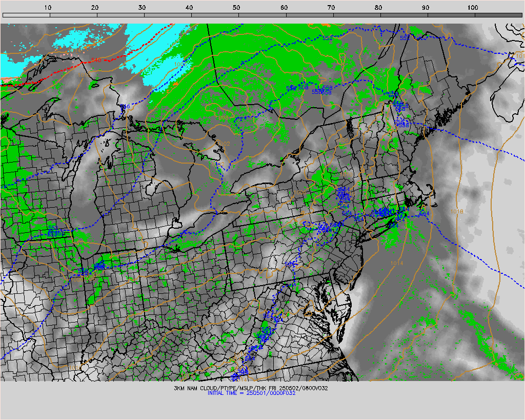Click the "998" low-pressure isobar label
This screenshot has height=420, width=525.
pyautogui.click(x=224, y=118)
